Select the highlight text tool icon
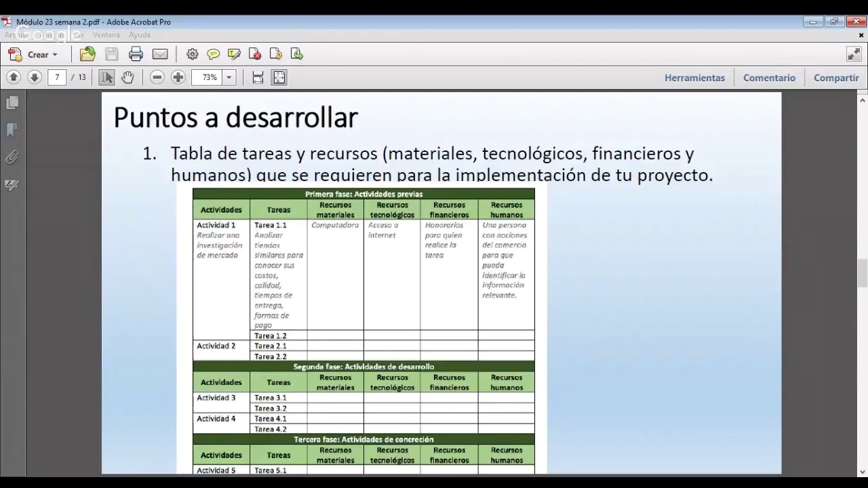Viewport: 868px width, 488px height. coord(235,54)
